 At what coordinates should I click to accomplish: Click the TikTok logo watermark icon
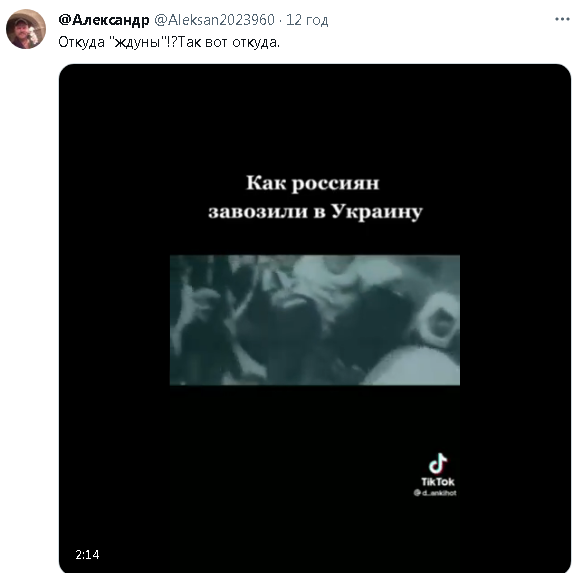click(438, 464)
